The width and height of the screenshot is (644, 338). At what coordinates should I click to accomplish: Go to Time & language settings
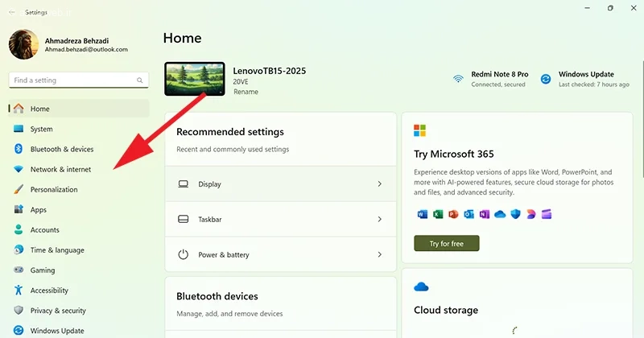[x=57, y=250]
